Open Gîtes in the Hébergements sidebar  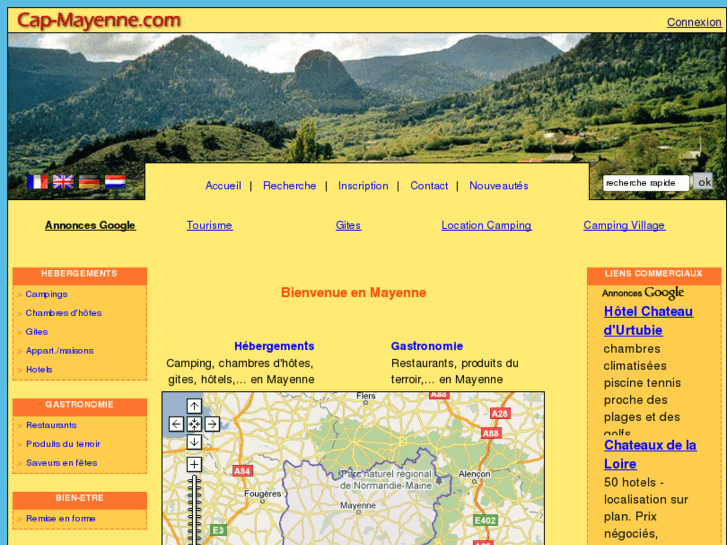37,332
